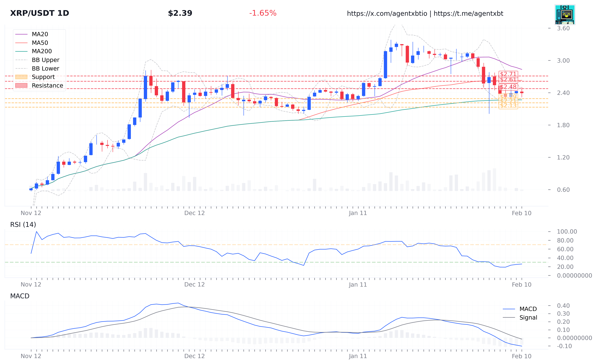Click the MACD panel title

pos(20,296)
